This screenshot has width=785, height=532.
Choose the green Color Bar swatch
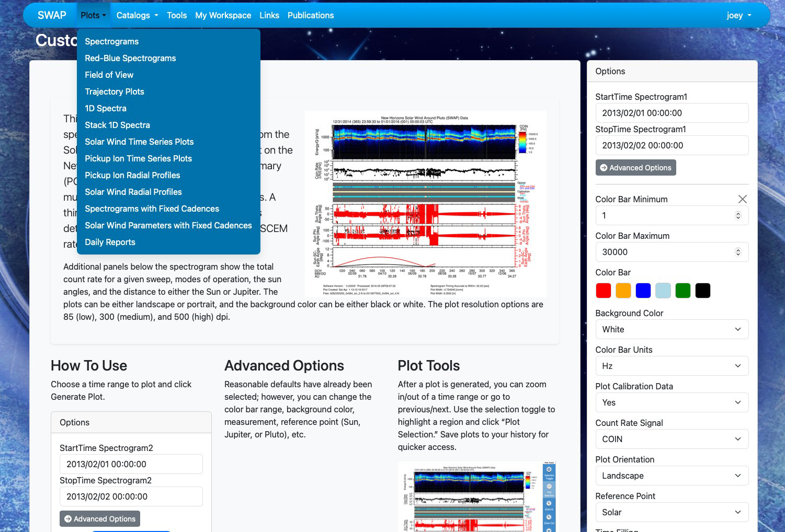click(682, 291)
